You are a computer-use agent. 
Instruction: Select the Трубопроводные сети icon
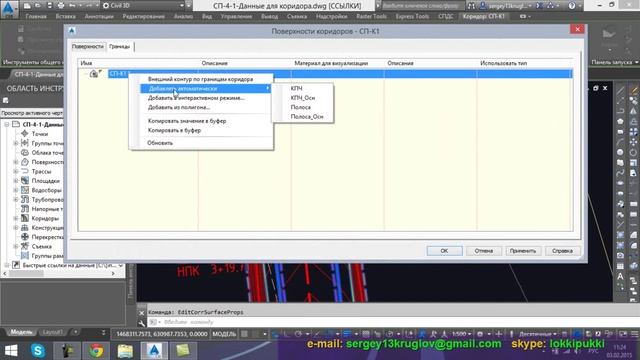tap(24, 199)
